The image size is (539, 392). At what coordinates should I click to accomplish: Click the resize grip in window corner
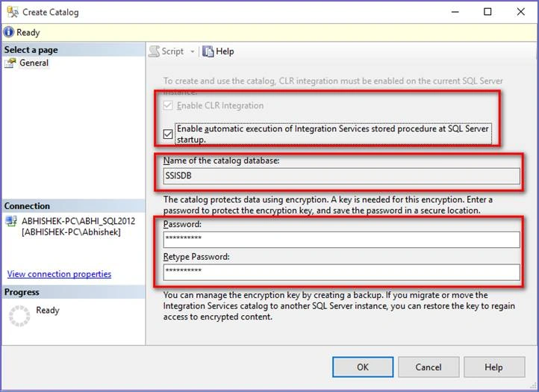tap(533, 386)
